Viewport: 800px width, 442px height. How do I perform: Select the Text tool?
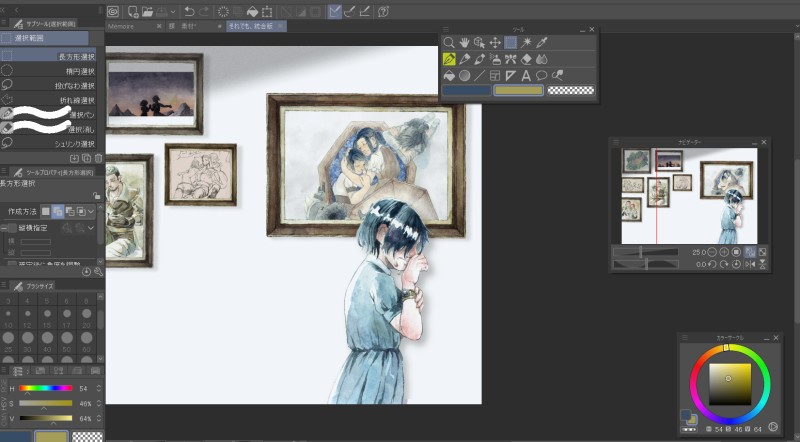[526, 76]
